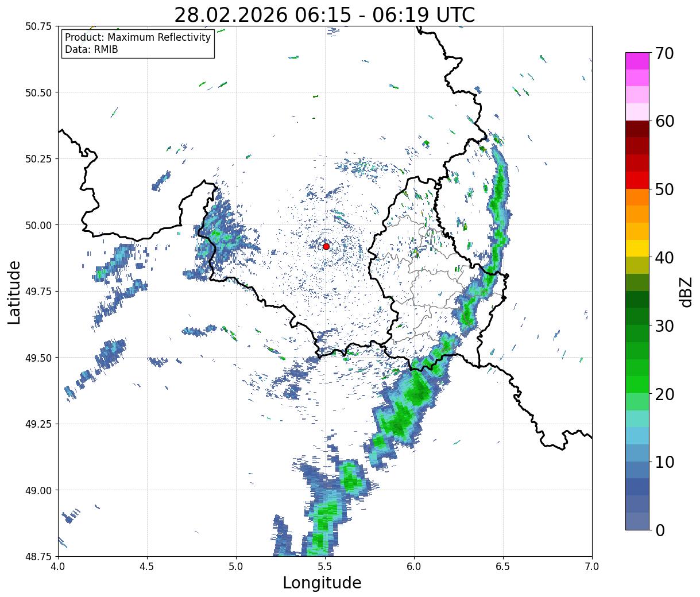The width and height of the screenshot is (700, 597).
Task: Click the 5.0 longitude tick label
Action: click(x=236, y=567)
